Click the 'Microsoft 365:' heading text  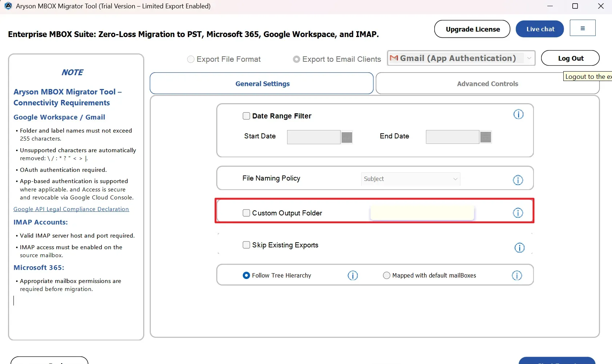point(39,267)
